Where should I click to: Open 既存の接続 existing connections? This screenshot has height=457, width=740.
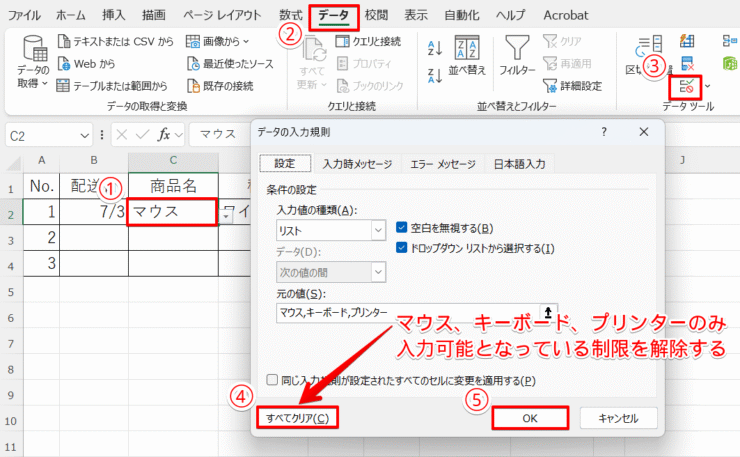point(220,85)
